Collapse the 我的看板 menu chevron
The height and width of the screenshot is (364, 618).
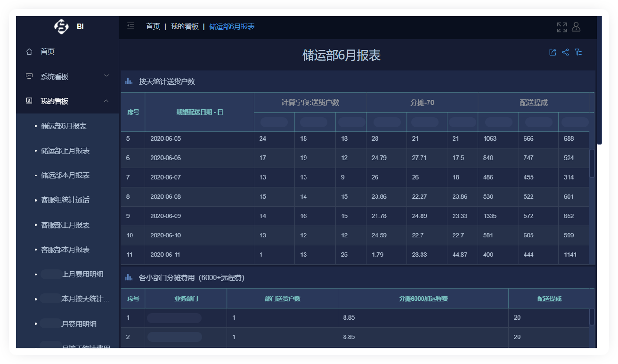106,101
